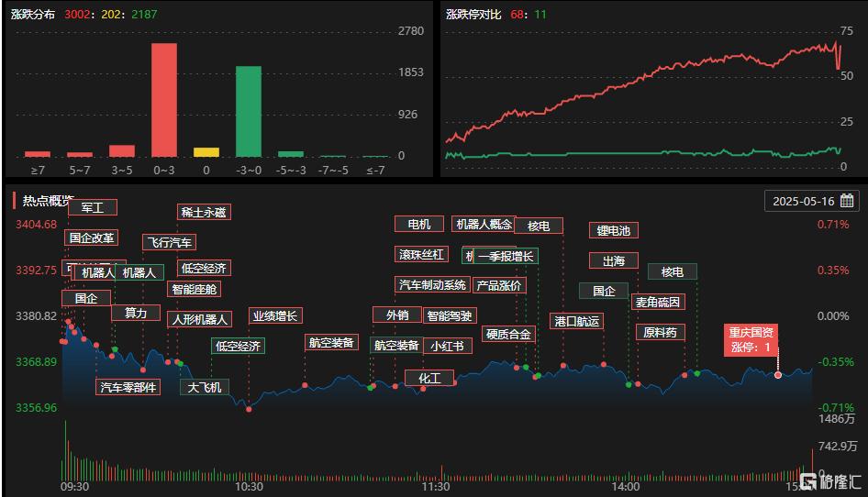The height and width of the screenshot is (497, 868).
Task: Click the 硬质合金 label
Action: click(x=508, y=335)
